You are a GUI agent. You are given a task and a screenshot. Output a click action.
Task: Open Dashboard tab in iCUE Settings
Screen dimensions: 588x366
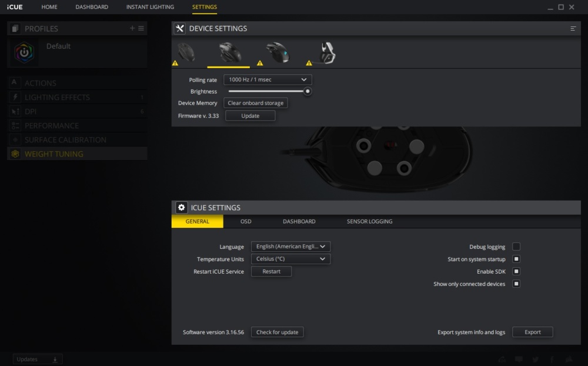(x=299, y=221)
